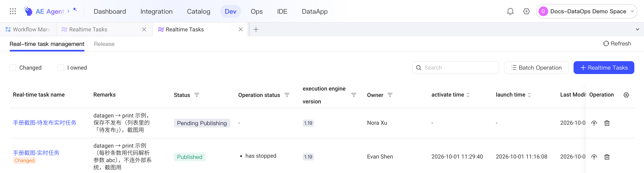Open the DataApp menu

[x=315, y=11]
